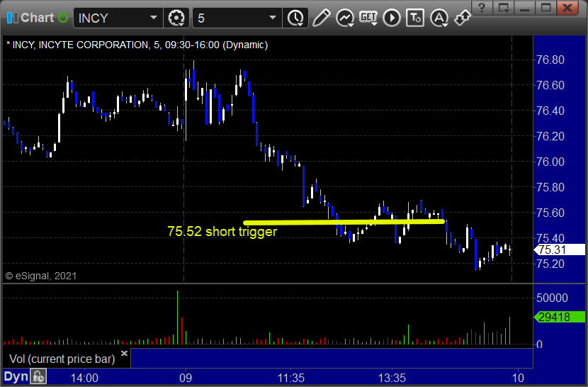Open the studies chart-line icon

[344, 18]
